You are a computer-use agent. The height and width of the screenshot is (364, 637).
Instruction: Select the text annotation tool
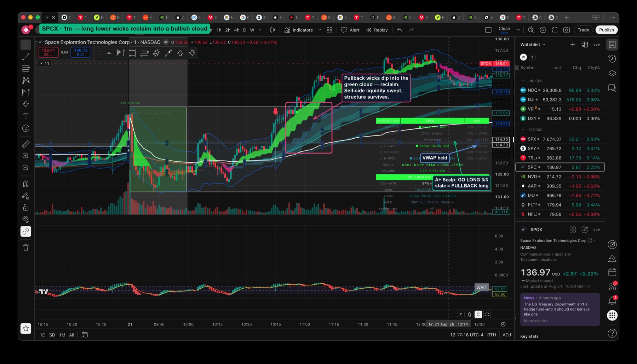[26, 116]
